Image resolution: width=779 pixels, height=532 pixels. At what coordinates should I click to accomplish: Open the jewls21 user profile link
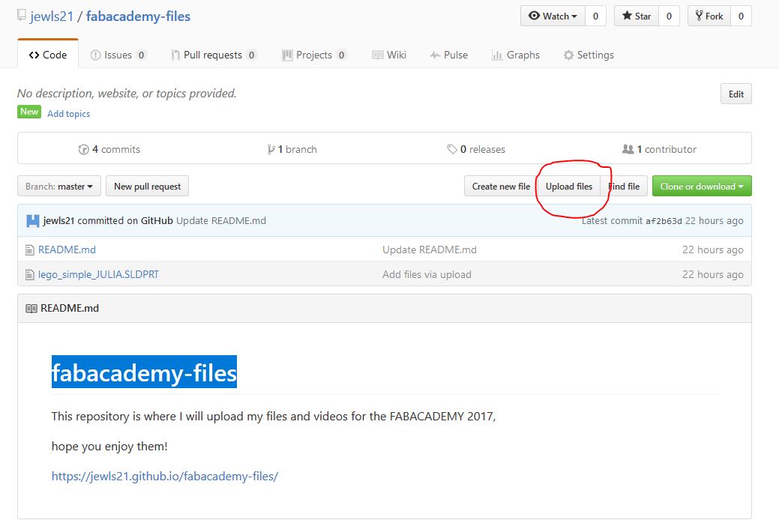[52, 16]
